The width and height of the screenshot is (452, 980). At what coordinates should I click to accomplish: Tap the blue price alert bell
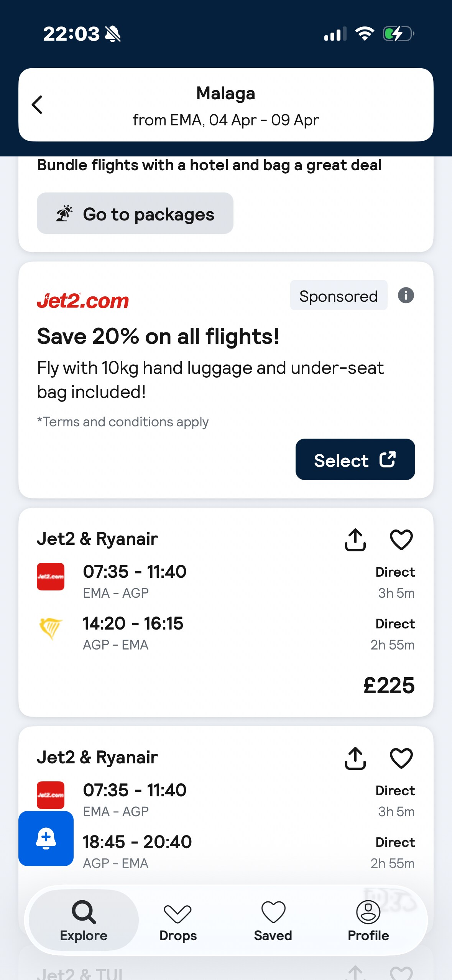click(46, 838)
